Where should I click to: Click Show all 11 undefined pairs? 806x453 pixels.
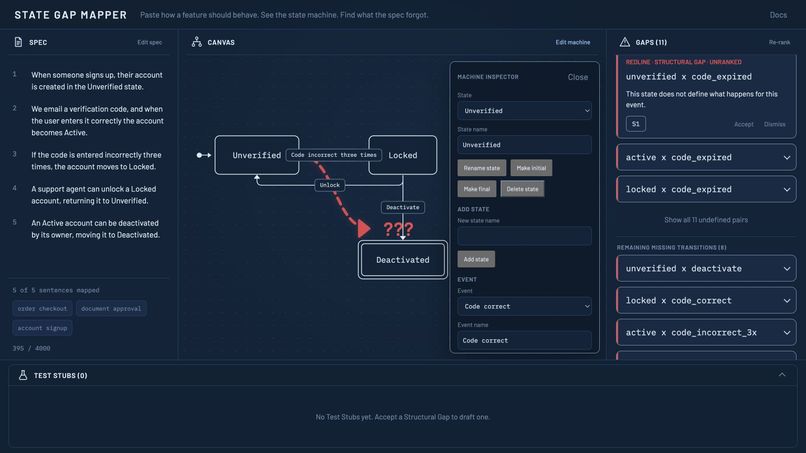(706, 220)
